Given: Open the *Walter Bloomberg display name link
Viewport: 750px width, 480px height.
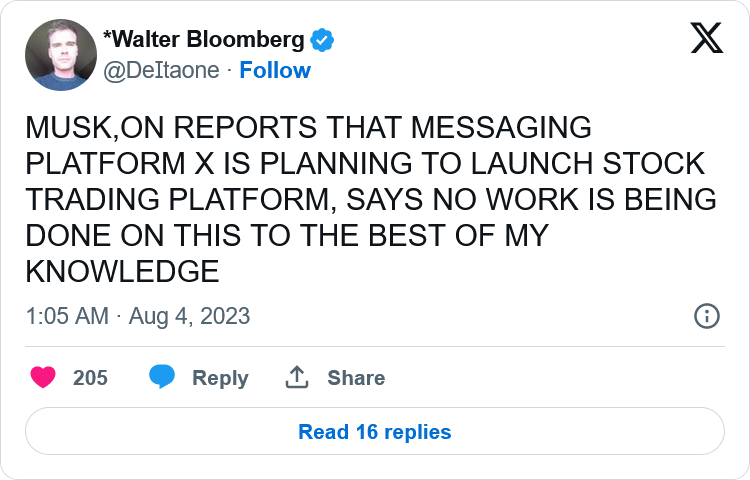Looking at the screenshot, I should coord(203,40).
